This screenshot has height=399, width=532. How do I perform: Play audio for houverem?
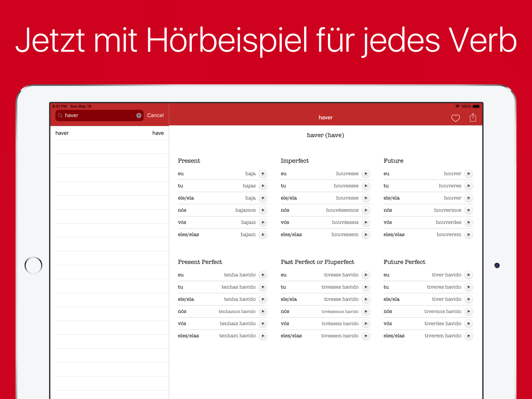point(469,235)
